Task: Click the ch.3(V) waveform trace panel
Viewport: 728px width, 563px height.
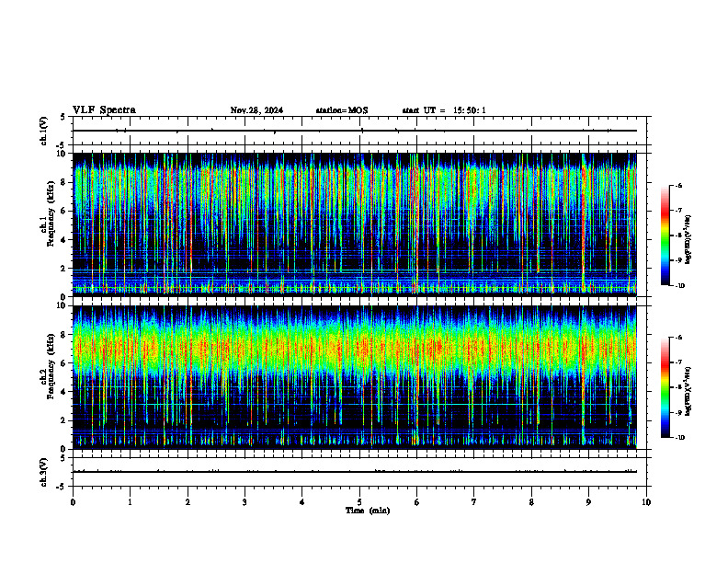Action: [x=359, y=472]
